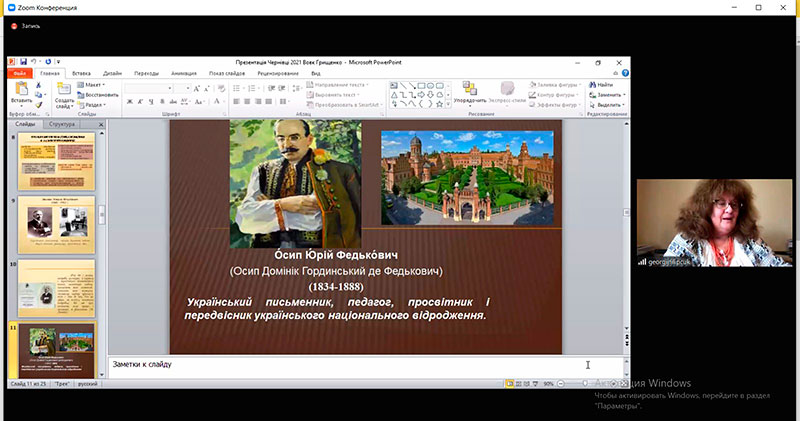Click the Redo icon in quick access toolbar
Screen dimensions: 800x421
click(x=48, y=62)
